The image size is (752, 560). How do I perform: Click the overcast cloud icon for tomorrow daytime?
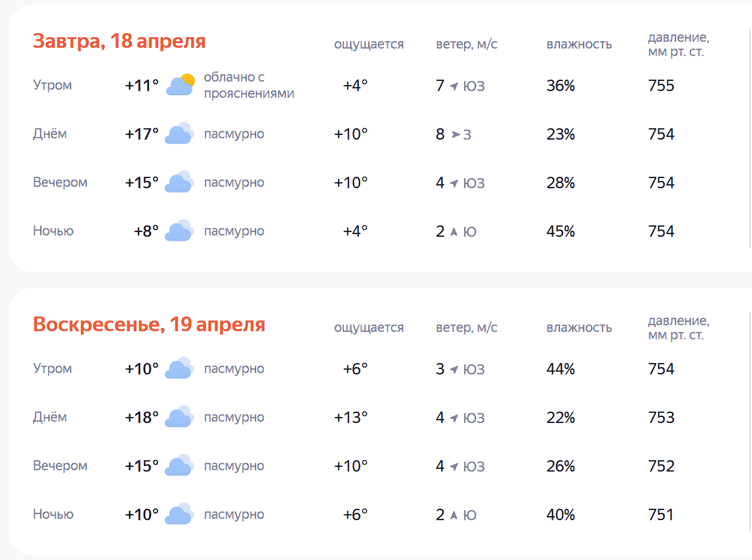click(x=180, y=134)
